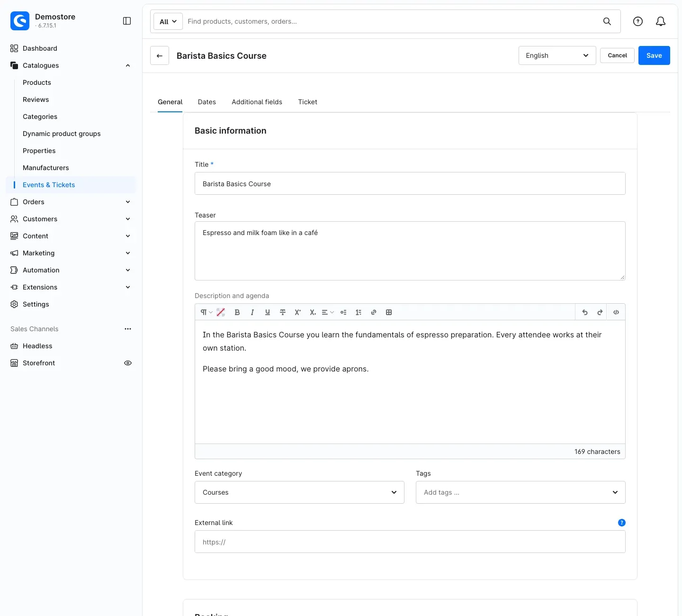
Task: Go back using the arrow button
Action: pos(160,55)
